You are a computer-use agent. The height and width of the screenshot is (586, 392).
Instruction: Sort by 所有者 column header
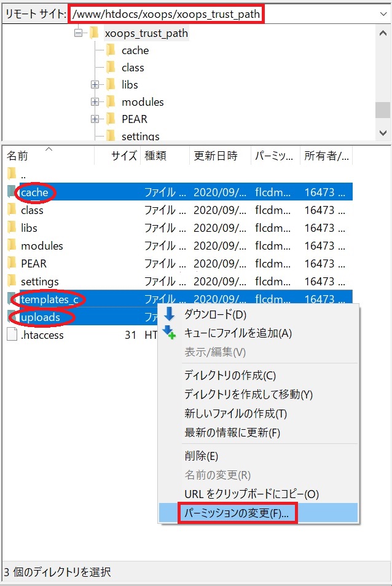pyautogui.click(x=326, y=156)
